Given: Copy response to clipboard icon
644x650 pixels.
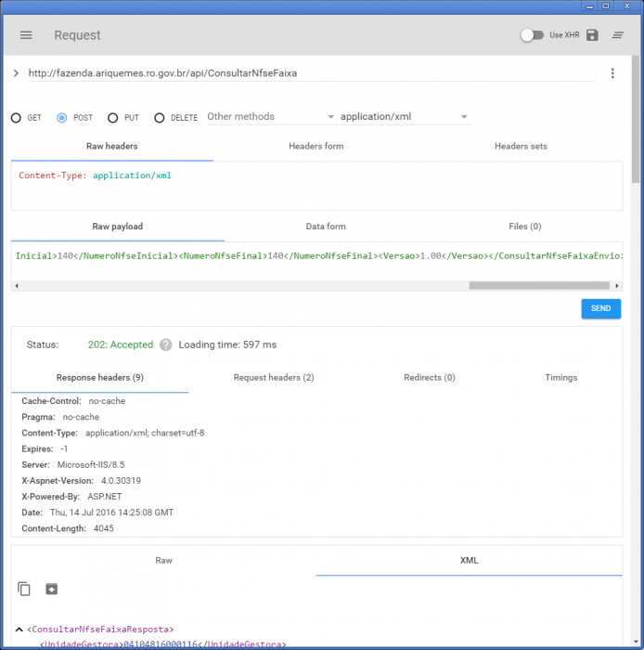Looking at the screenshot, I should pos(24,589).
